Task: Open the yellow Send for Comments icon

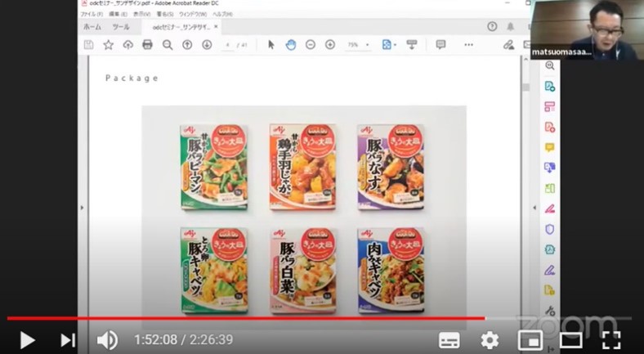Action: tap(549, 290)
